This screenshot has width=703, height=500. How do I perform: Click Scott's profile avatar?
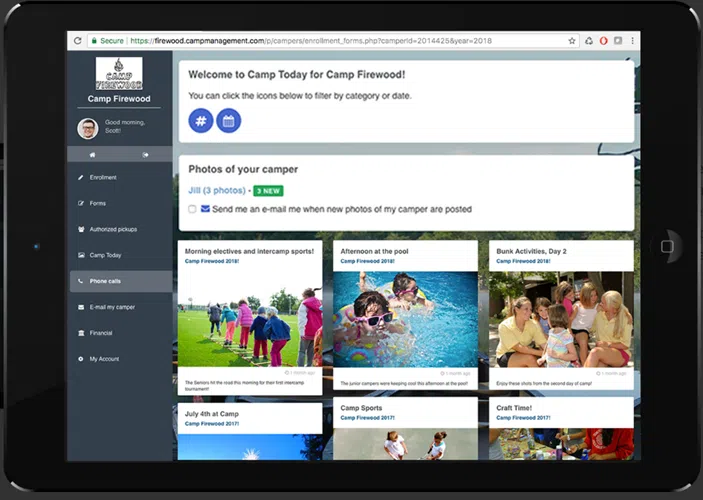click(x=88, y=128)
